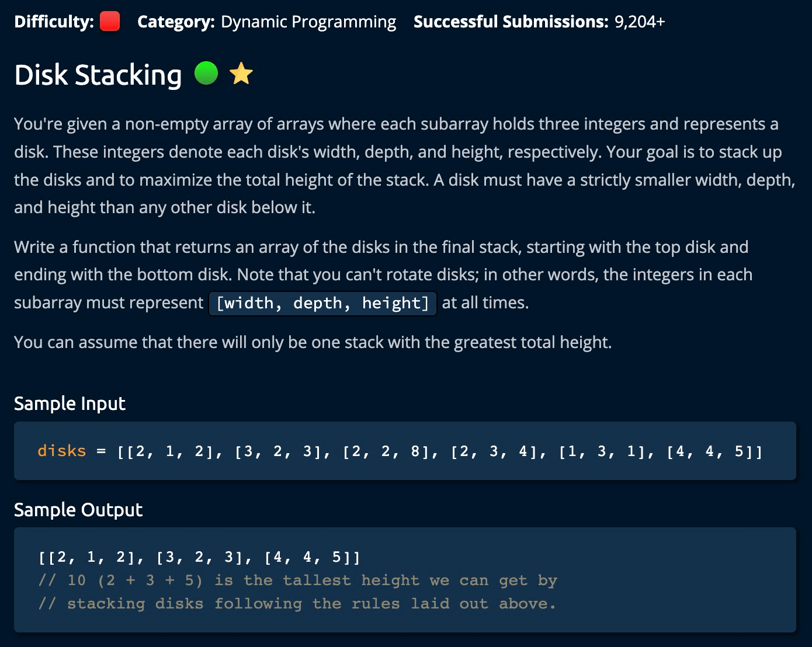This screenshot has width=812, height=647.
Task: Click the Sample Output heading
Action: (x=78, y=510)
